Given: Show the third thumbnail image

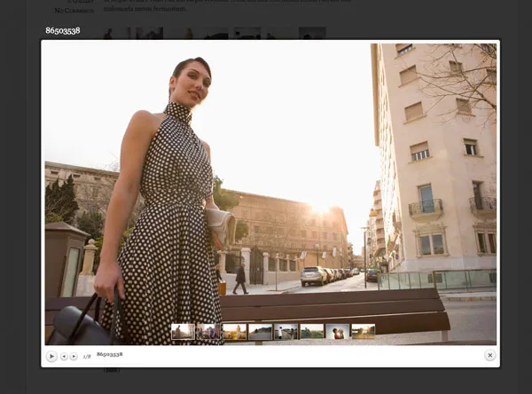Looking at the screenshot, I should coord(234,332).
